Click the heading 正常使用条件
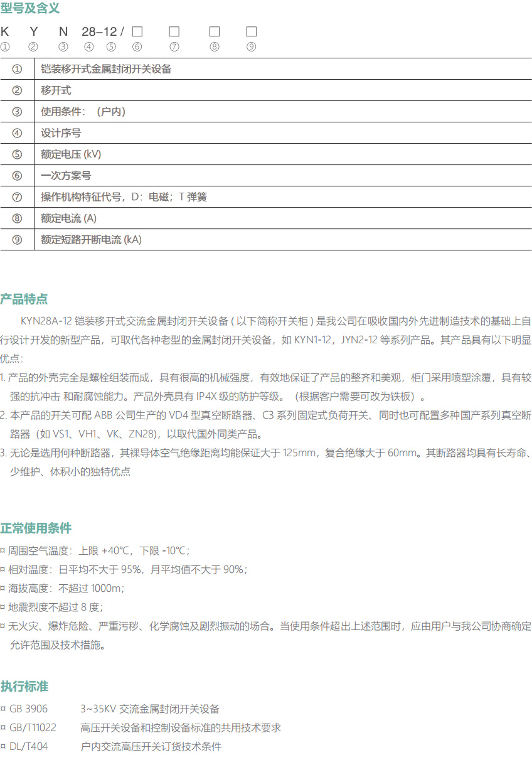Image resolution: width=532 pixels, height=760 pixels. pos(36,528)
